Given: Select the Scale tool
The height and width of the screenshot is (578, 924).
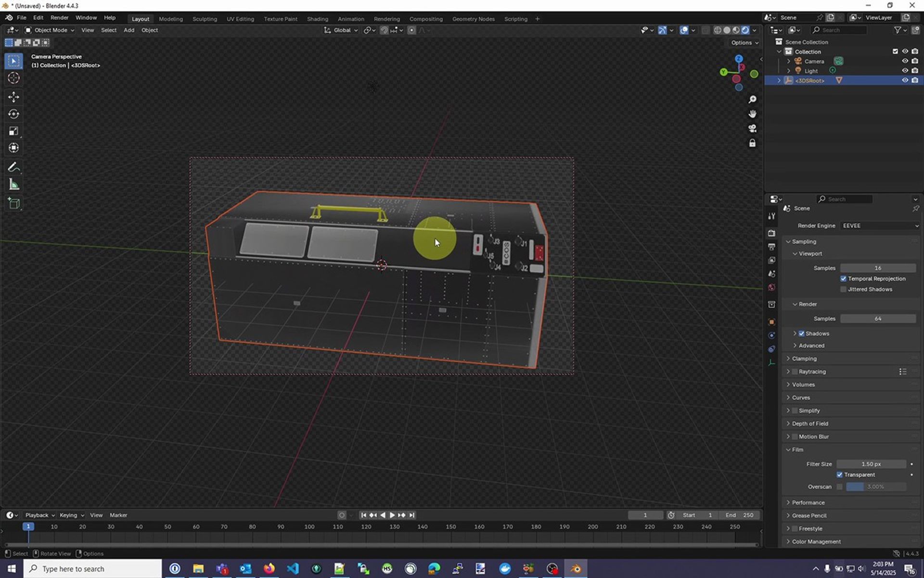Looking at the screenshot, I should pyautogui.click(x=13, y=131).
